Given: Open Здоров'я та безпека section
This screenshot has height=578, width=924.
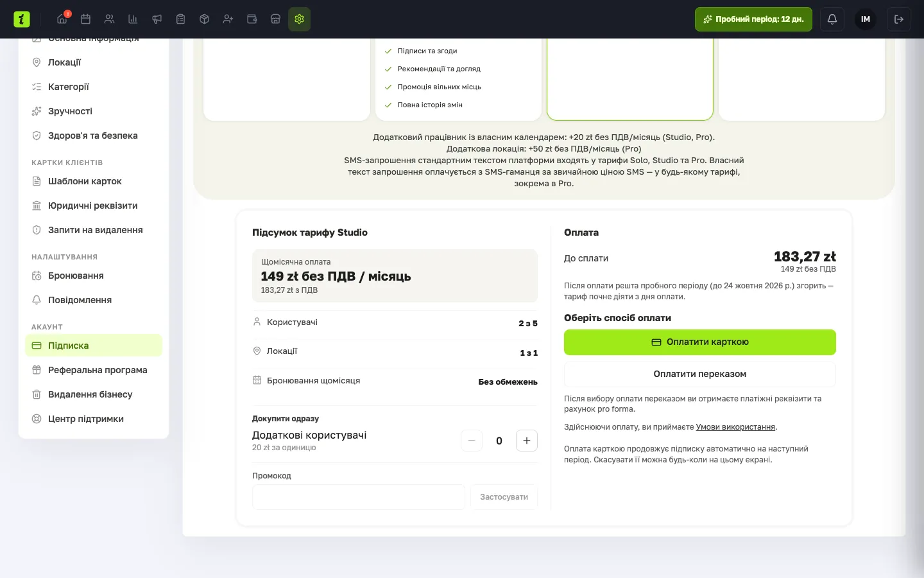Looking at the screenshot, I should coord(94,136).
